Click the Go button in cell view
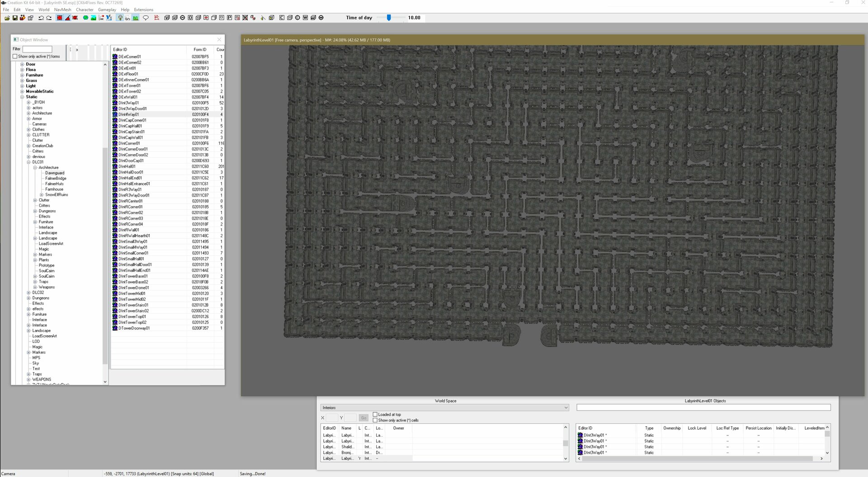The width and height of the screenshot is (868, 477). pyautogui.click(x=363, y=418)
